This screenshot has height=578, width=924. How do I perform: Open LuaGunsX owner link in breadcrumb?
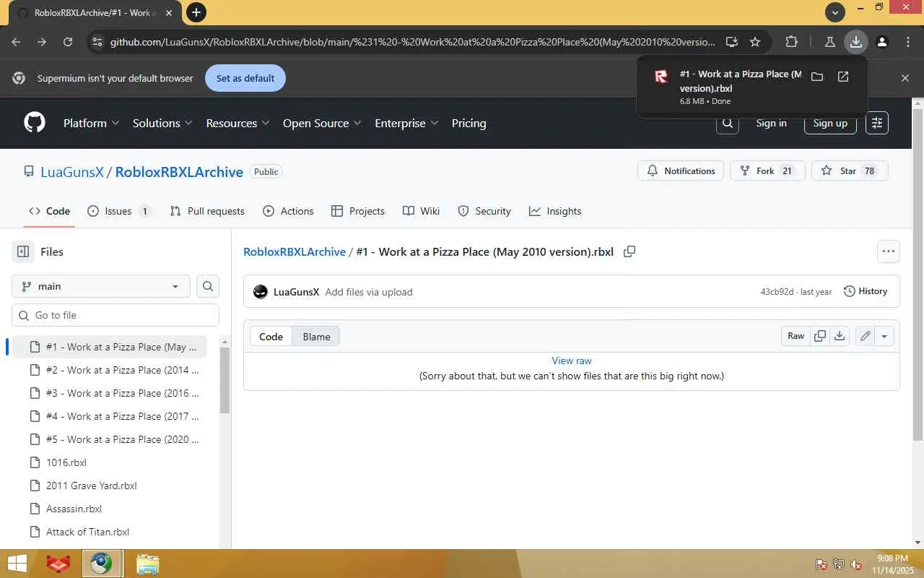72,172
